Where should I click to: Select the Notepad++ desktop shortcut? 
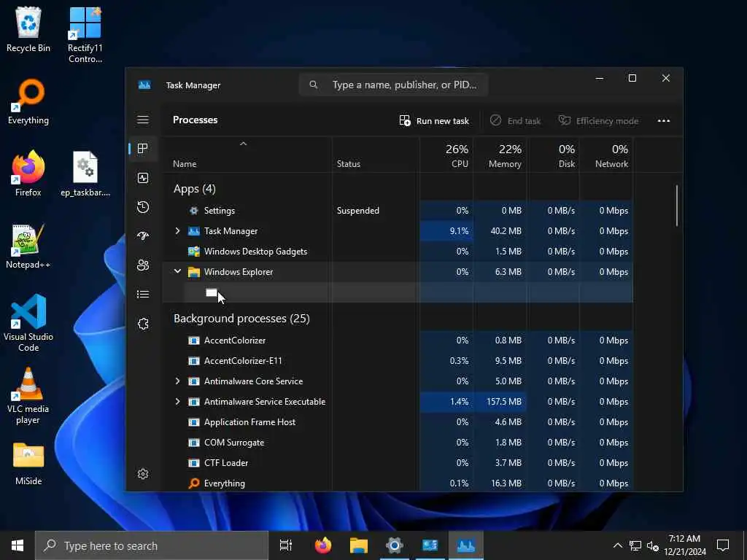click(28, 246)
